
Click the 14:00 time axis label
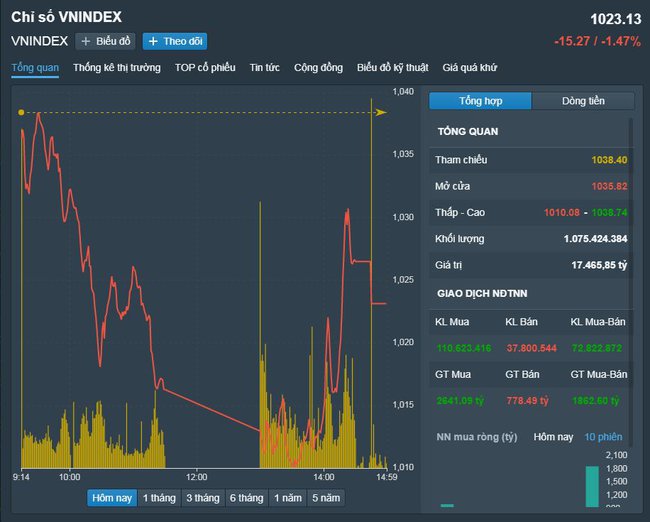pos(324,477)
